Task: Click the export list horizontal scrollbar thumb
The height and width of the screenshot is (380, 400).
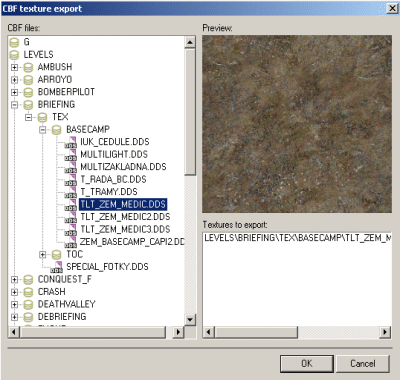Action: click(256, 332)
